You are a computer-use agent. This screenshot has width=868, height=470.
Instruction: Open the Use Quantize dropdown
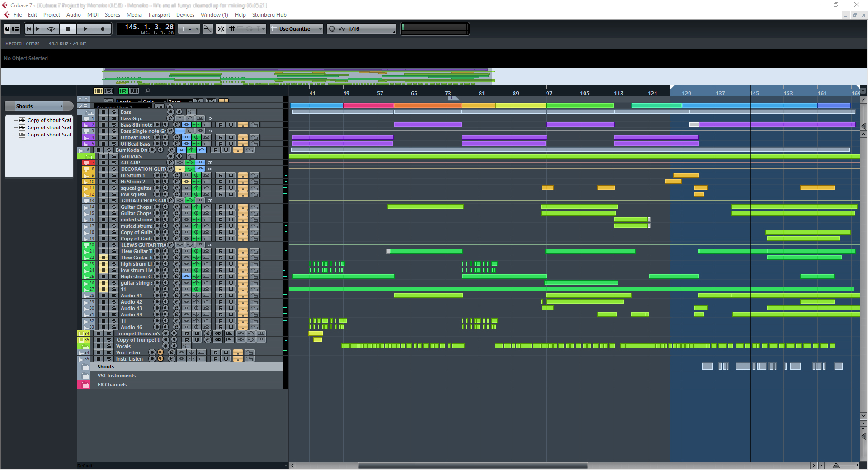(x=297, y=29)
